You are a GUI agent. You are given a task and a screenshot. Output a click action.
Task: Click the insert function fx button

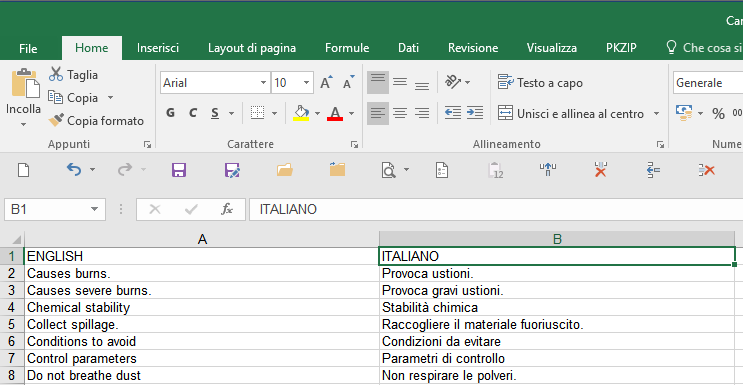(x=227, y=209)
